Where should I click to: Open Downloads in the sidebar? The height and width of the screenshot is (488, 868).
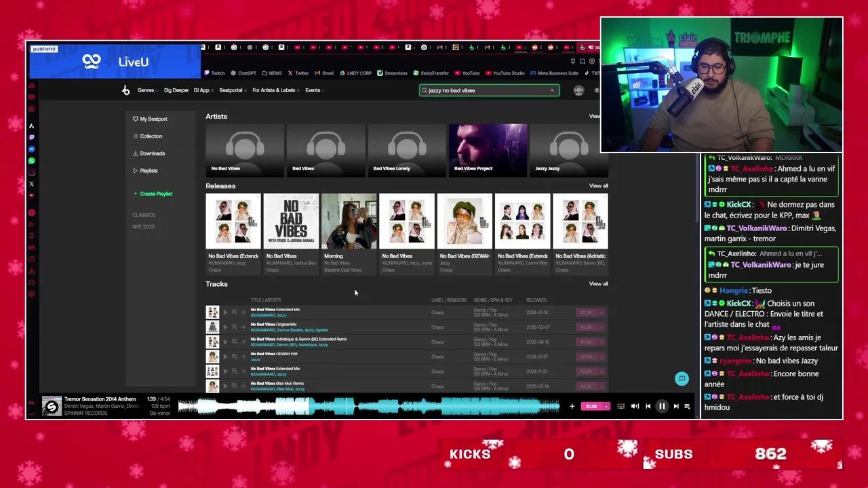[149, 153]
